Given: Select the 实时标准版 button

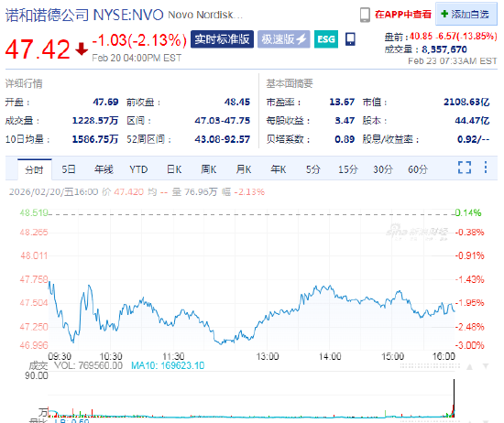Looking at the screenshot, I should [x=222, y=39].
